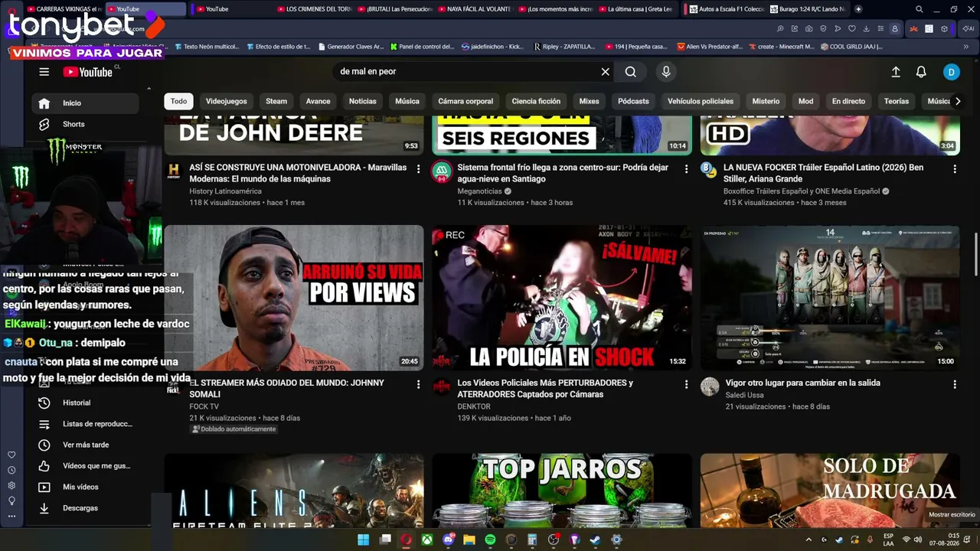Click the browser snapshot camera icon
Image resolution: width=980 pixels, height=551 pixels.
808,29
